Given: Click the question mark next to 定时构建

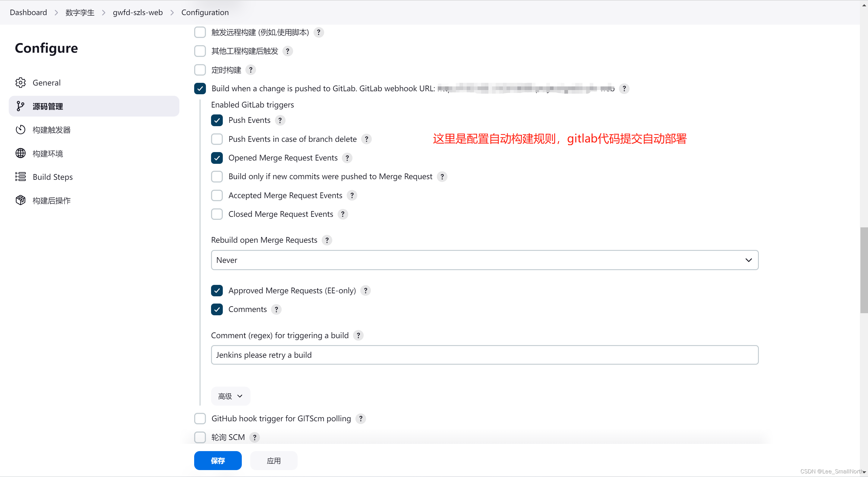Looking at the screenshot, I should tap(252, 70).
